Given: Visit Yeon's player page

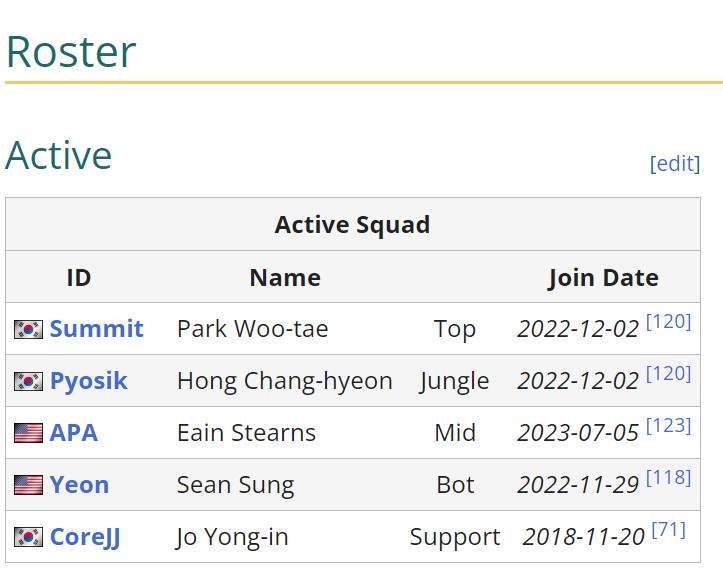Looking at the screenshot, I should point(79,485).
